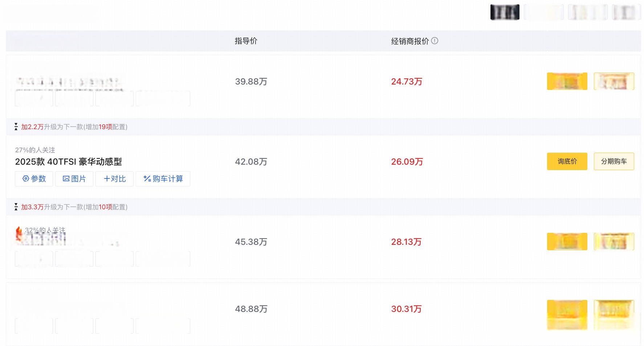Click the 26.09万 dealer price

pos(407,162)
